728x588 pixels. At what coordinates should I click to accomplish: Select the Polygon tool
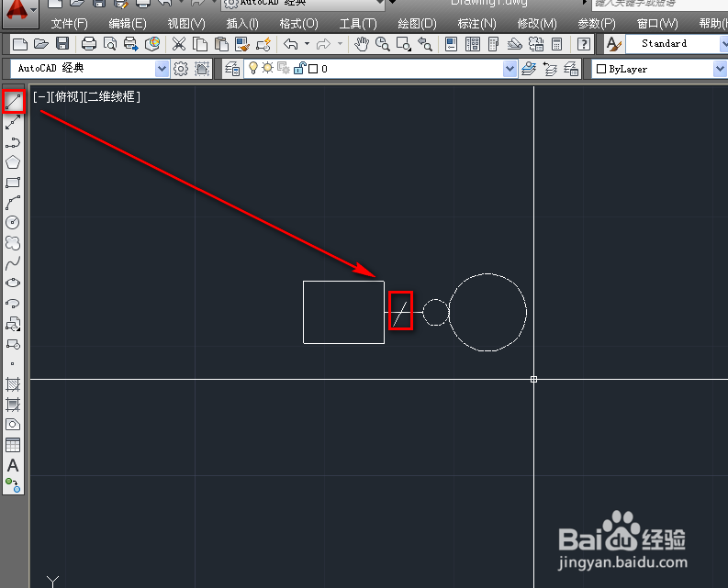(13, 162)
